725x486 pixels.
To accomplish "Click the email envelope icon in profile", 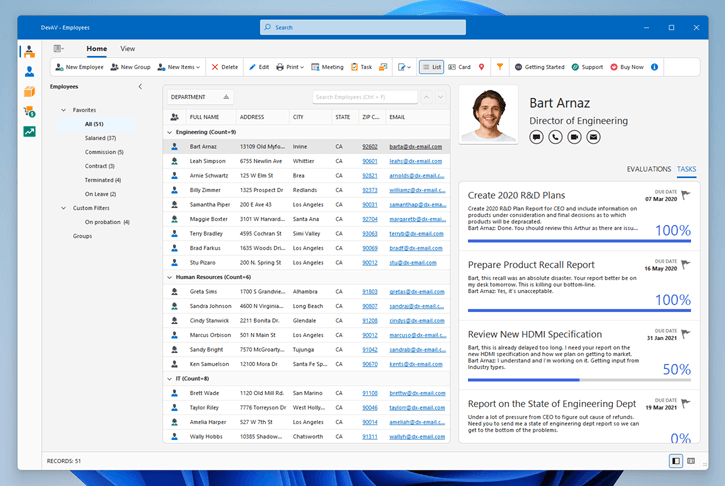I will [x=594, y=136].
